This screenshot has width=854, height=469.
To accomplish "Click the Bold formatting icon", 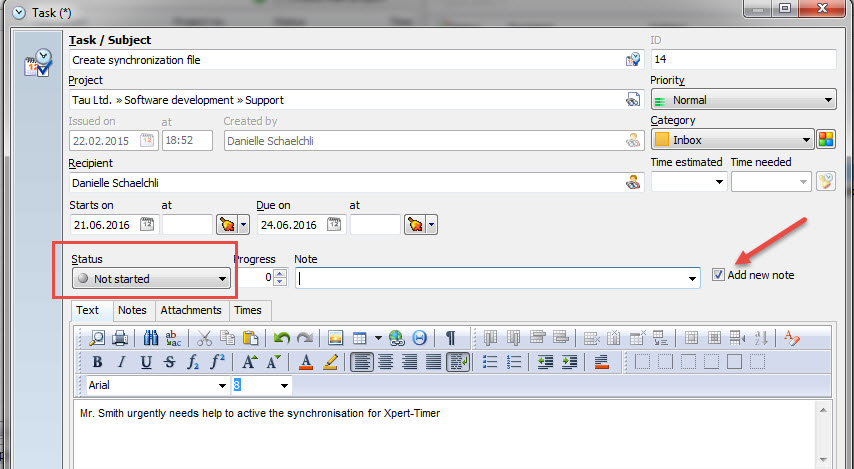I will point(97,362).
